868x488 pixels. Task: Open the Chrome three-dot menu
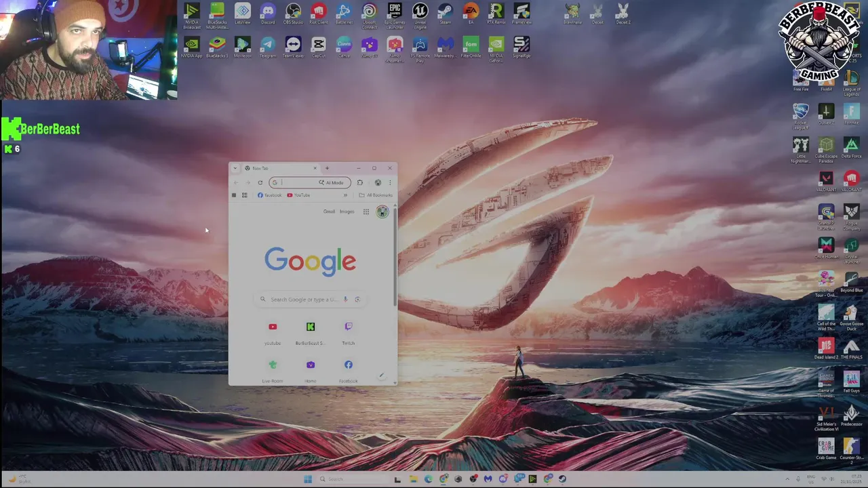(x=390, y=182)
